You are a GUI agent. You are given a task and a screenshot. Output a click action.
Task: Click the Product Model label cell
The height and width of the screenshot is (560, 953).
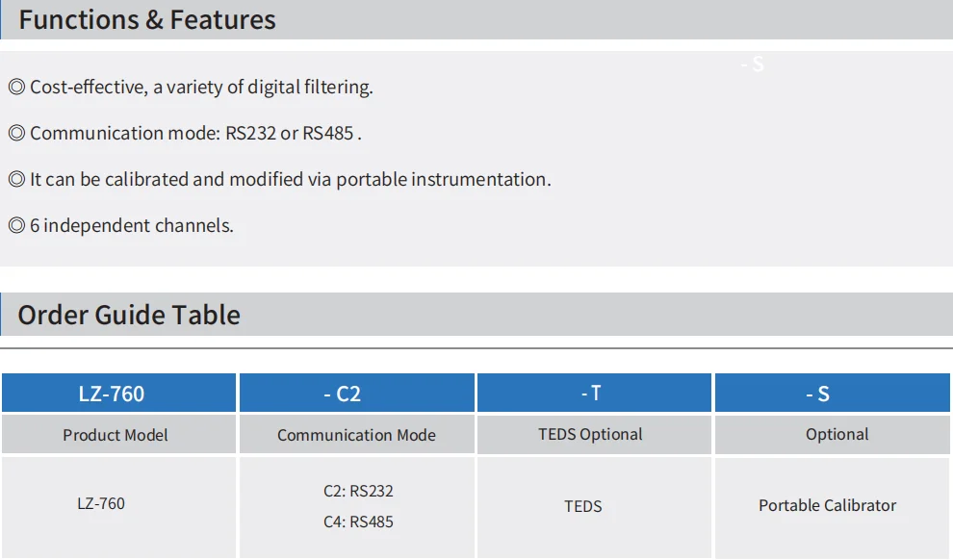(x=116, y=435)
